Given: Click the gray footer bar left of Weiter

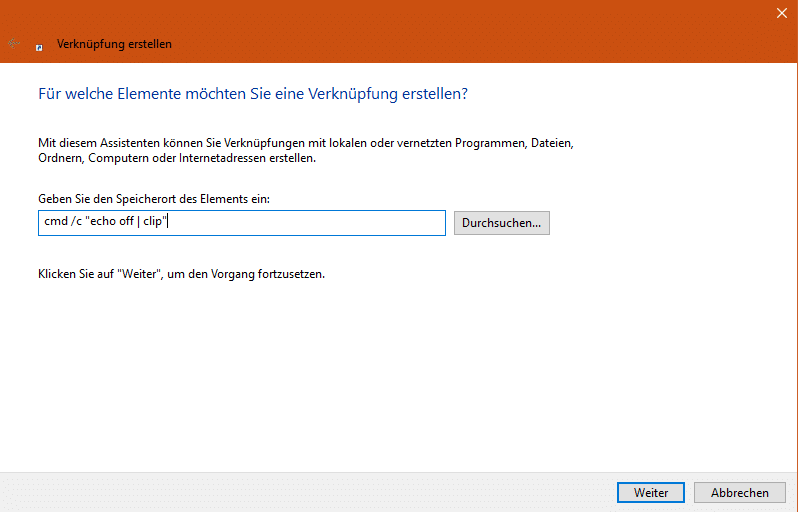Looking at the screenshot, I should click(x=300, y=492).
